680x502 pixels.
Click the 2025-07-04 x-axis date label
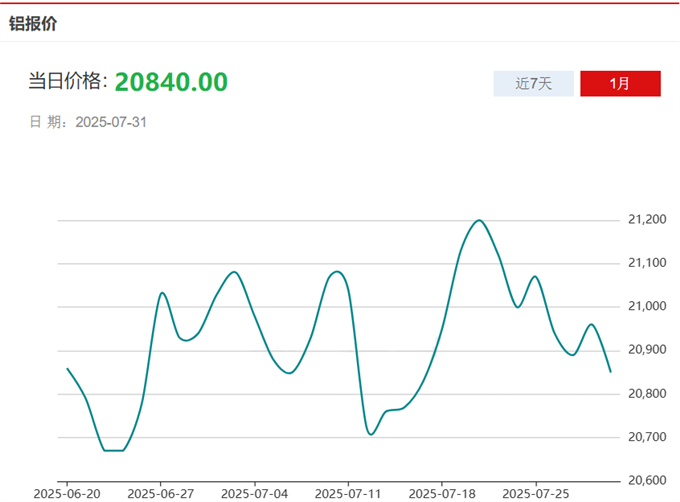(x=254, y=494)
